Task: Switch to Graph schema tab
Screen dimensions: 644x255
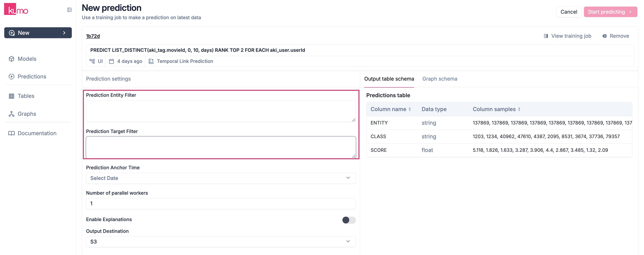Action: 440,79
